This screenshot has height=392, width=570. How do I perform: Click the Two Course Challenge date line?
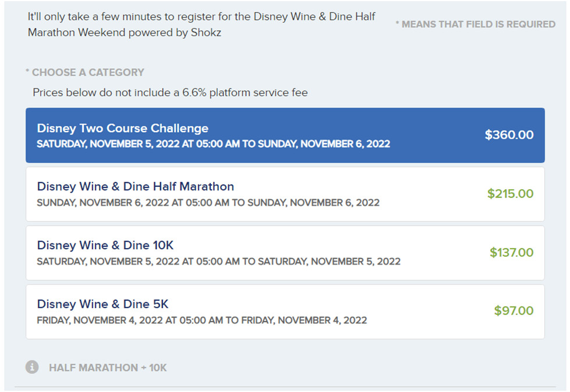tap(213, 144)
